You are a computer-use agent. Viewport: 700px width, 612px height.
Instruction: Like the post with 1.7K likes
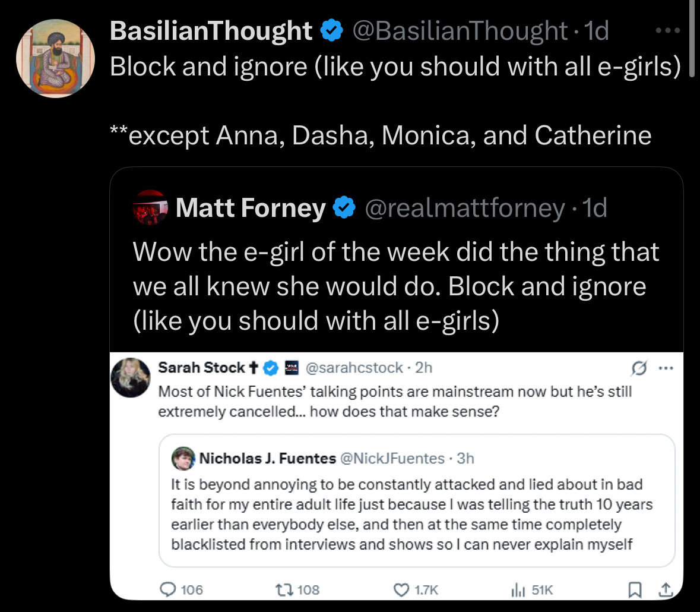point(402,589)
